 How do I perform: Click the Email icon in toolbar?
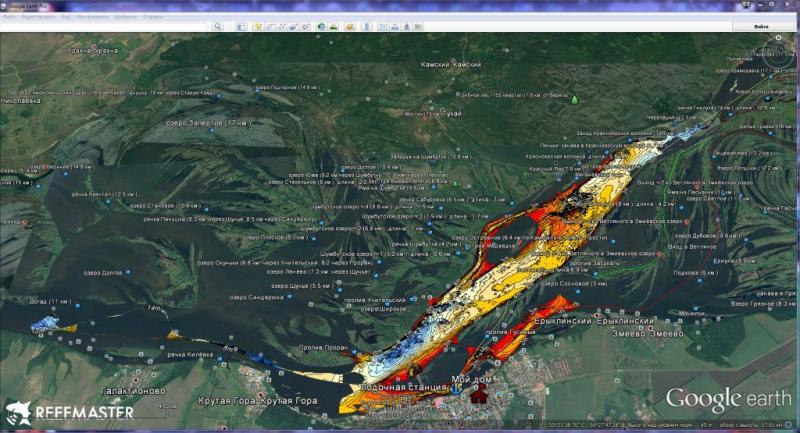tap(383, 26)
